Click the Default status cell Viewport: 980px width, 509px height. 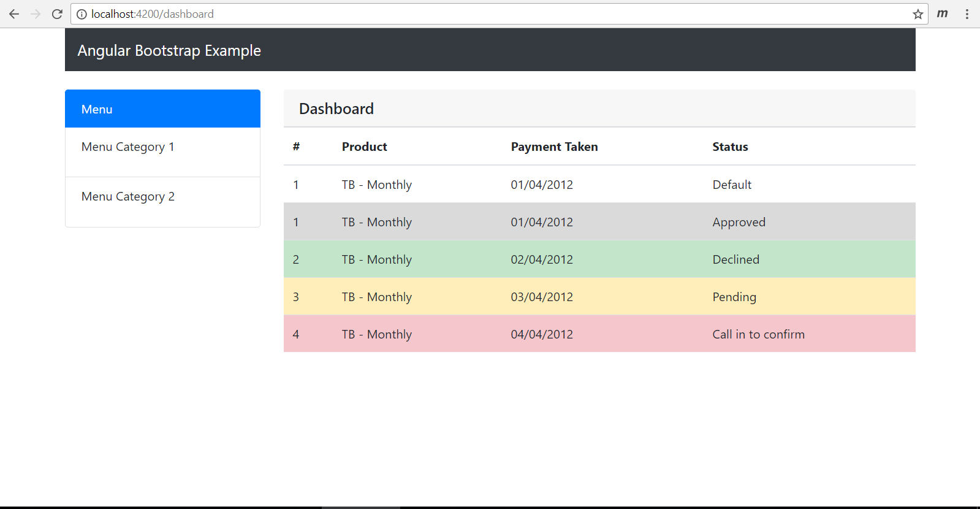pyautogui.click(x=732, y=185)
